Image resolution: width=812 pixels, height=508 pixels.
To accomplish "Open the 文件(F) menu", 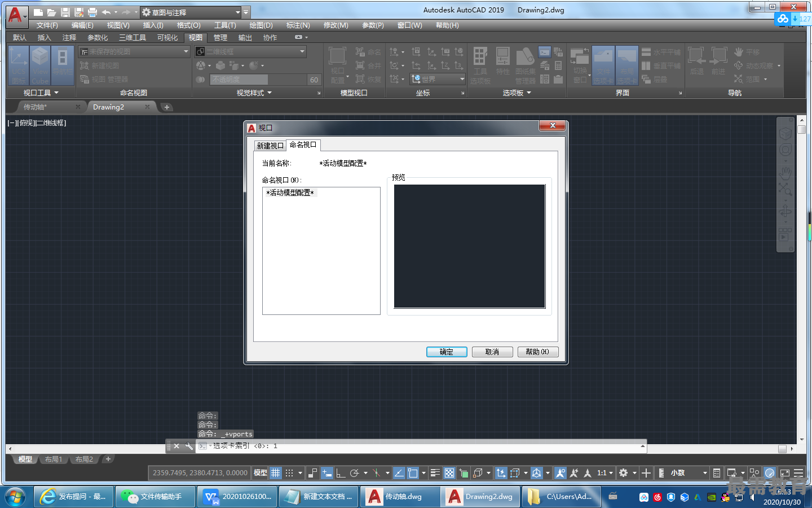I will tap(47, 25).
